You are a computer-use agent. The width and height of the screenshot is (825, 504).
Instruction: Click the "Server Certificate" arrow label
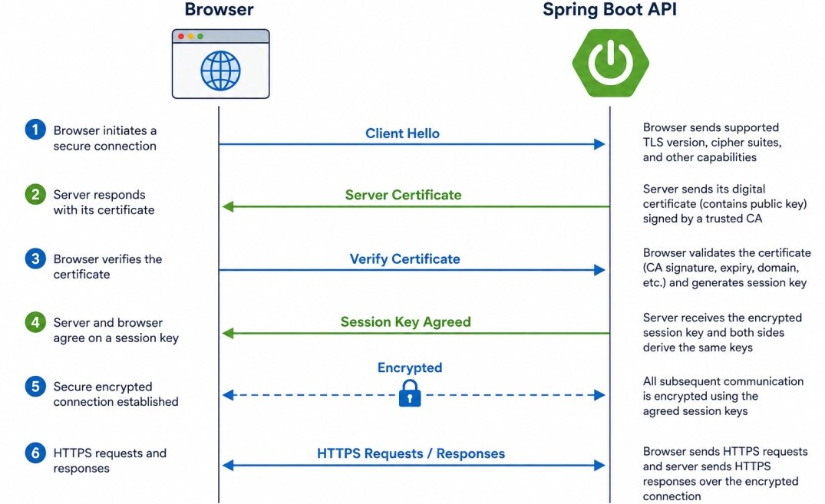[x=403, y=195]
